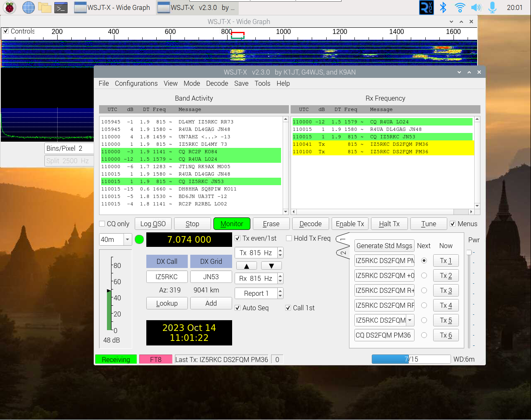Click Band Activity vertical scrollbar
This screenshot has width=531, height=420.
point(285,165)
